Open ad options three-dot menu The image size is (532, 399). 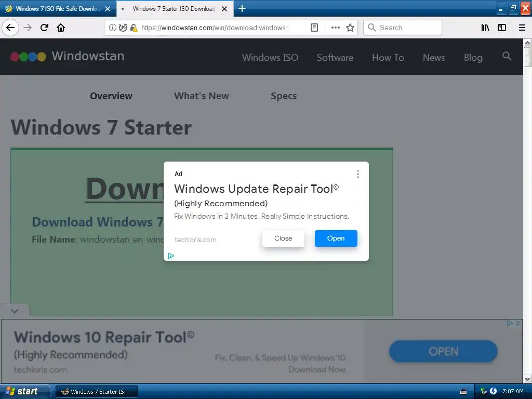coord(357,174)
